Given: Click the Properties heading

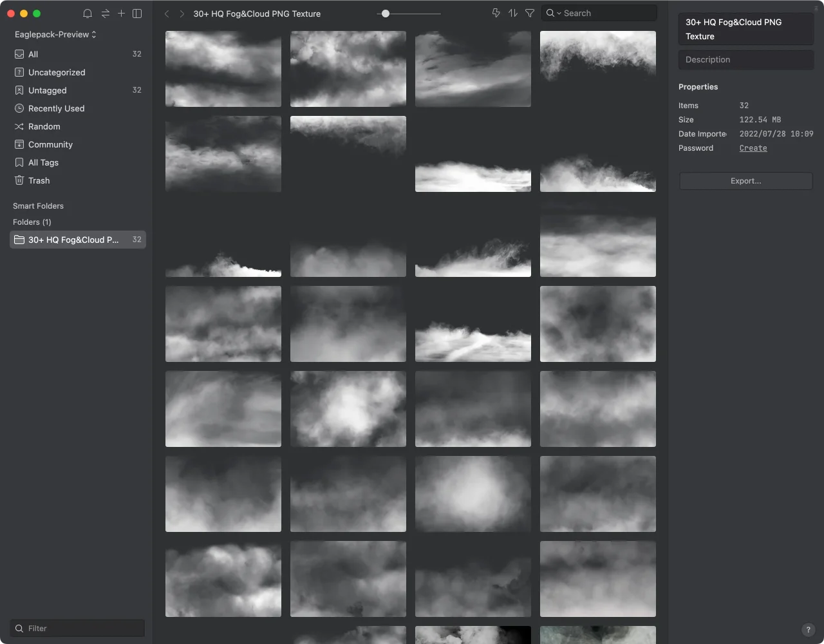Looking at the screenshot, I should click(x=698, y=87).
